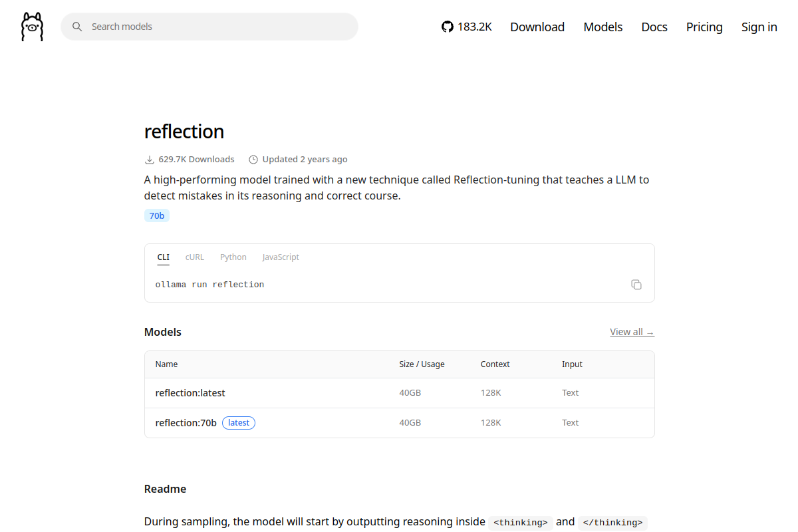Click the Size / Usage column header
This screenshot has width=798, height=532.
422,364
